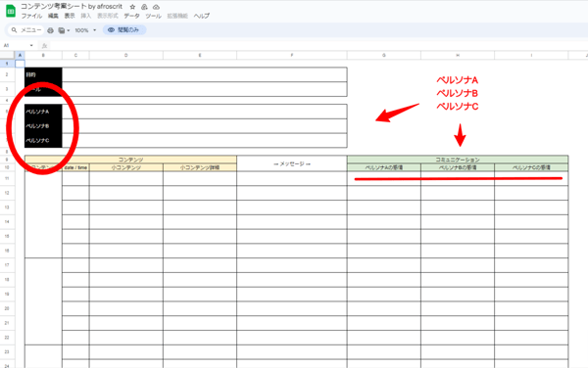This screenshot has width=588, height=368.
Task: Open dropdown arrow beside paint format icon
Action: click(69, 30)
